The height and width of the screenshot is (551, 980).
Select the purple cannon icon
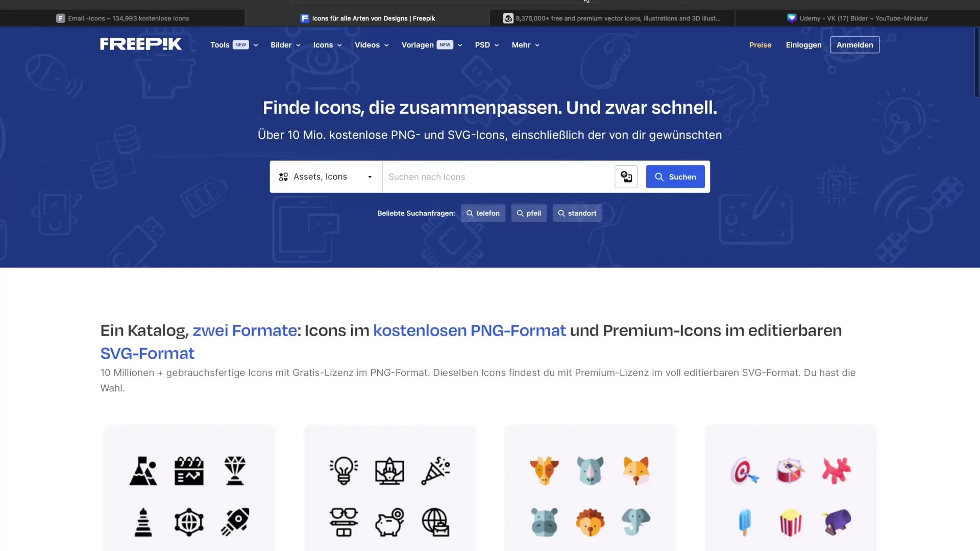837,522
